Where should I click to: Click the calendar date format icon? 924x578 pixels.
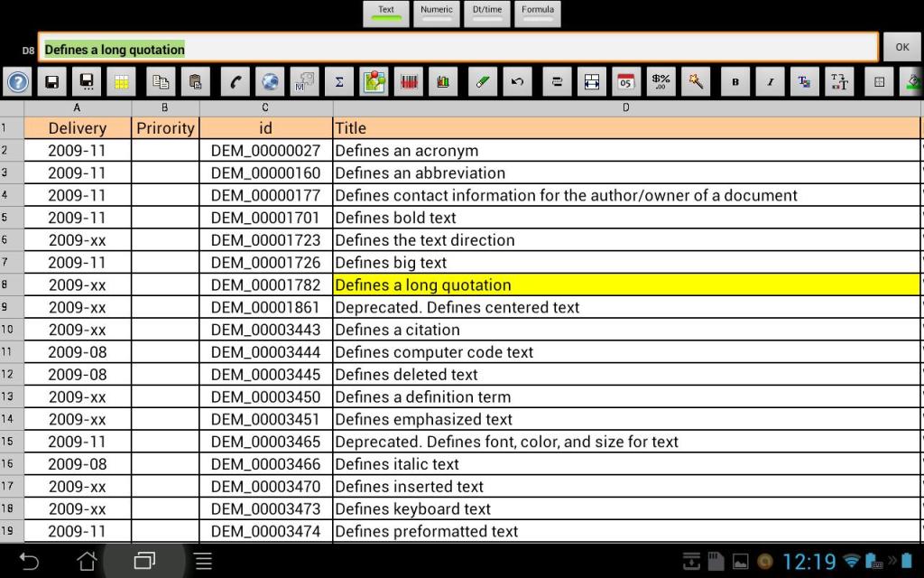tap(626, 82)
